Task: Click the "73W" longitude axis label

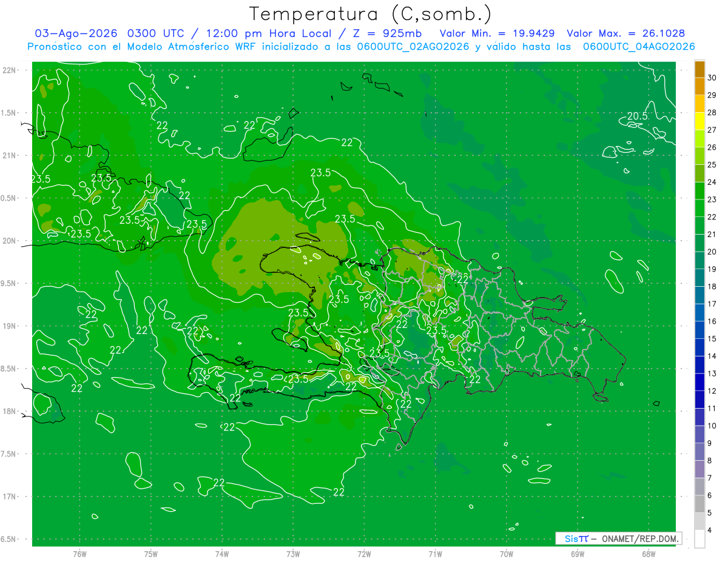Action: point(293,554)
